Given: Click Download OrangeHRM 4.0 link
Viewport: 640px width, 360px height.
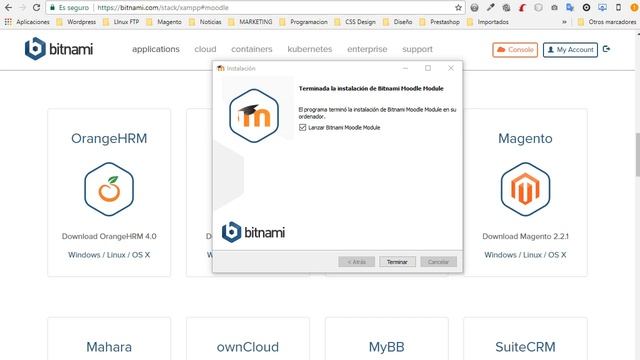Looking at the screenshot, I should pos(109,236).
